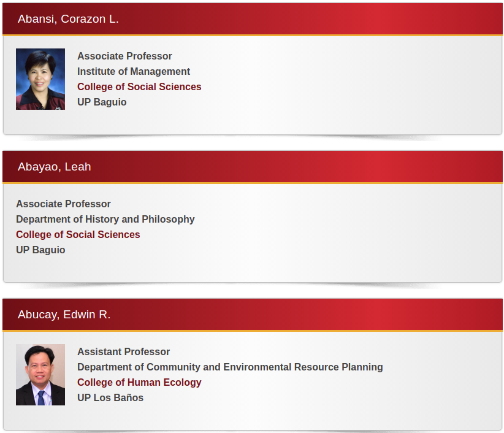The height and width of the screenshot is (433, 504).
Task: Open Edwin Abucay's profile photo
Action: [x=40, y=375]
